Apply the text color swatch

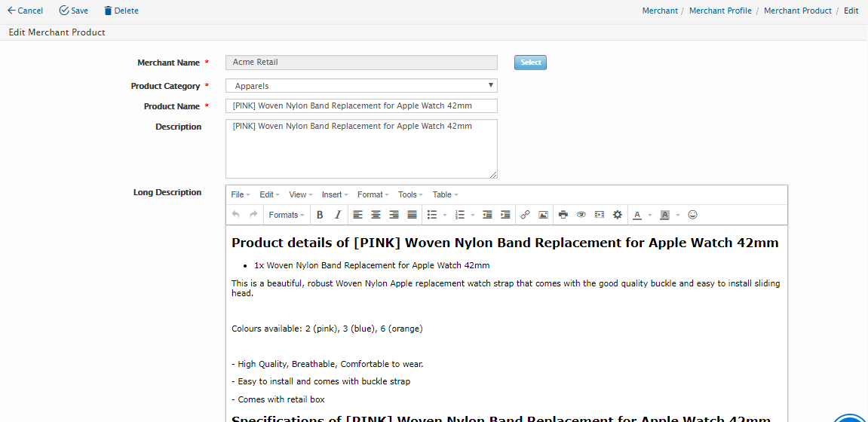(x=637, y=215)
